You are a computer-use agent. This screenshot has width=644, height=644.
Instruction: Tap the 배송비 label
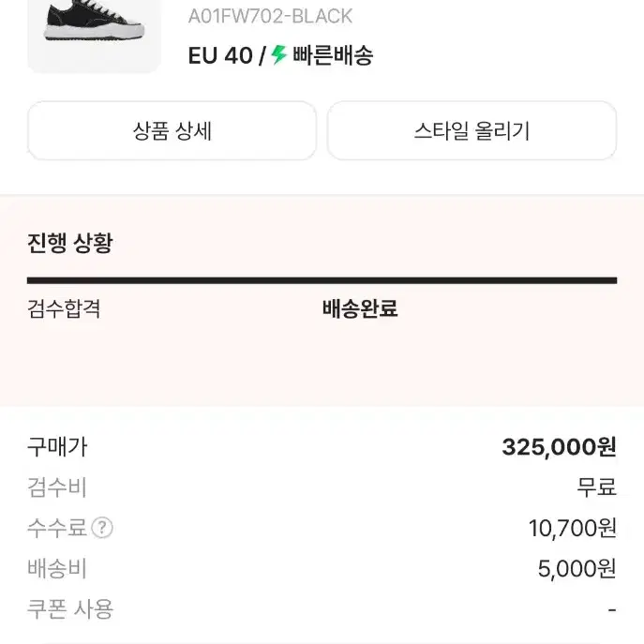pyautogui.click(x=57, y=568)
